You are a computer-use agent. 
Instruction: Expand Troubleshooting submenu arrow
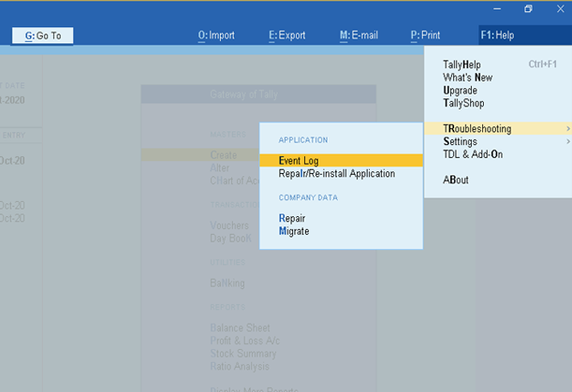(568, 128)
